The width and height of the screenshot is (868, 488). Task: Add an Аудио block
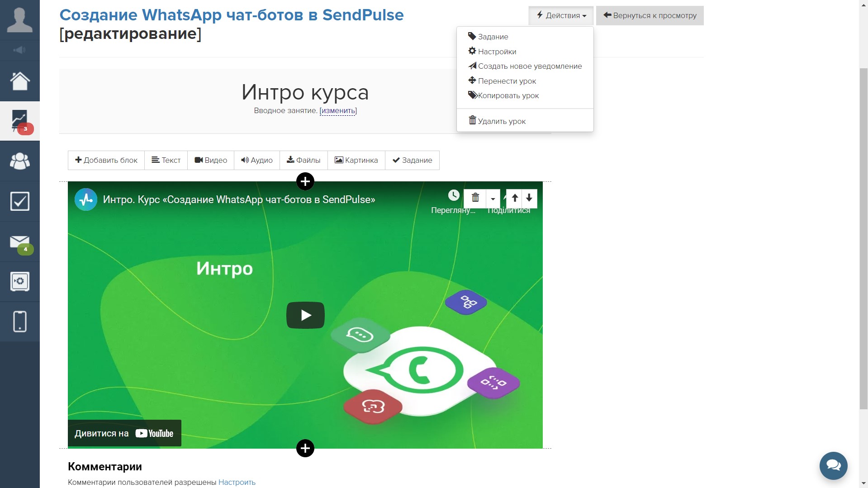click(x=257, y=160)
